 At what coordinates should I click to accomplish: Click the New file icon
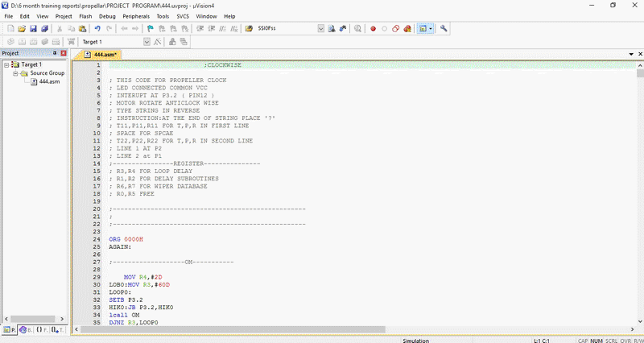10,29
